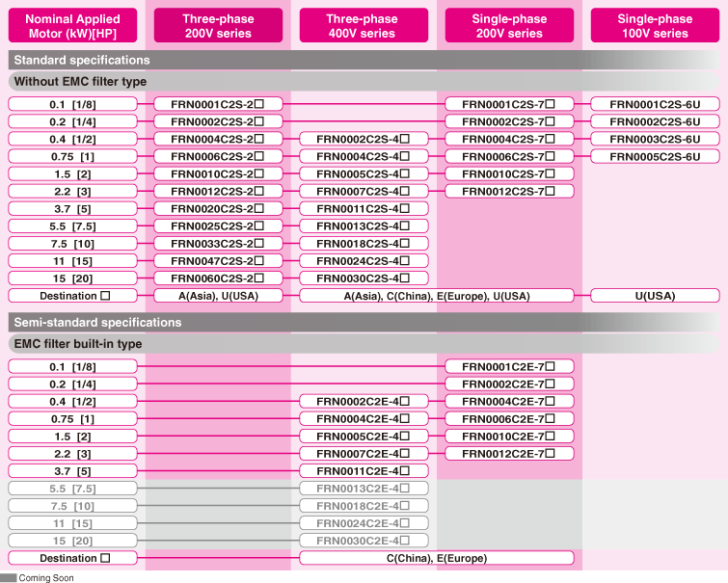
Task: Click A(Asia), C(China), E(Europe), U(USA) destination cell
Action: pos(437,296)
